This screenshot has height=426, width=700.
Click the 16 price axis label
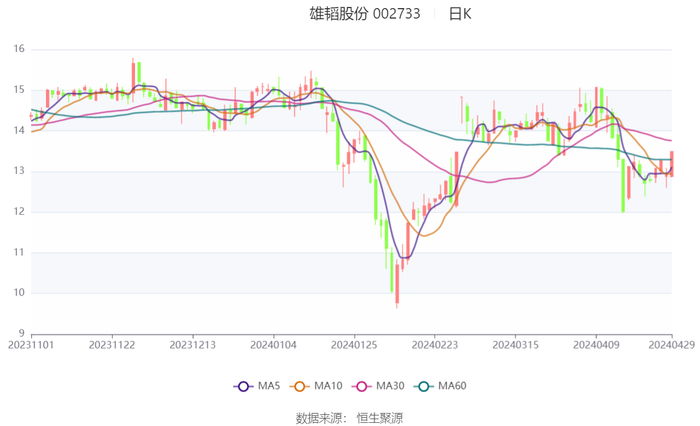click(19, 49)
